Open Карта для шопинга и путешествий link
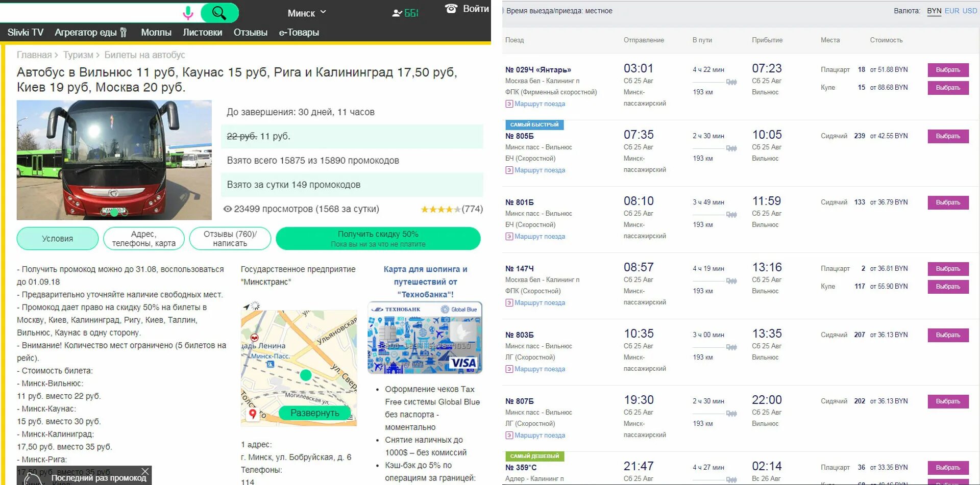Viewport: 980px width, 485px height. (425, 282)
